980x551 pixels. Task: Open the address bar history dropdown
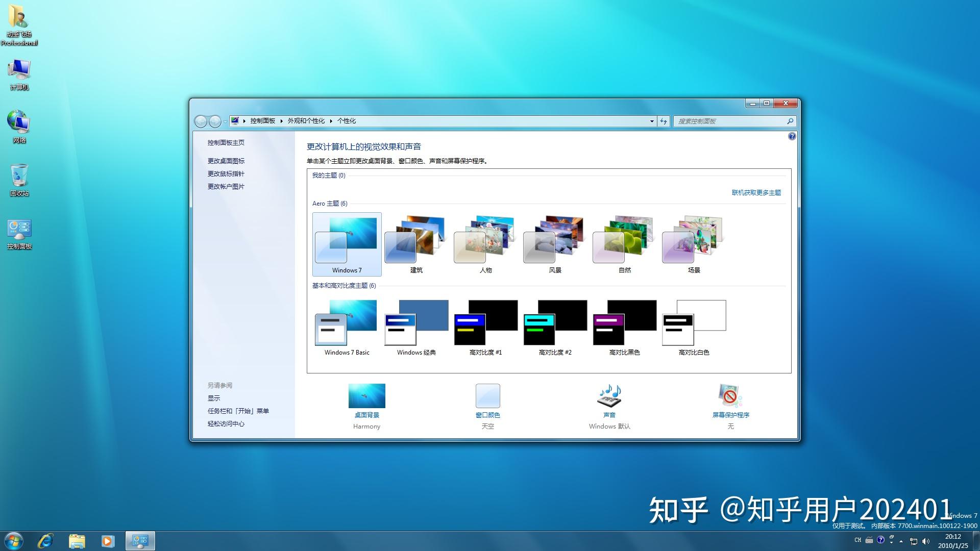(651, 121)
